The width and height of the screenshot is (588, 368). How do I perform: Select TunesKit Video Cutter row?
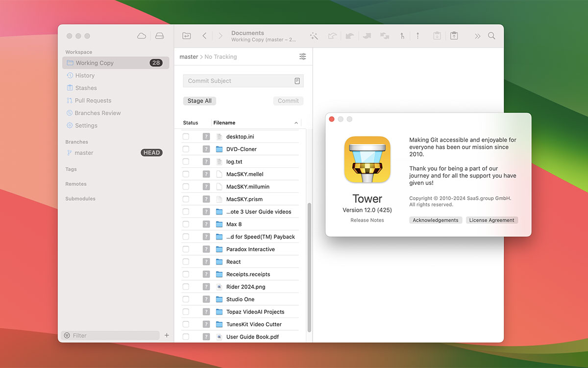(240, 324)
